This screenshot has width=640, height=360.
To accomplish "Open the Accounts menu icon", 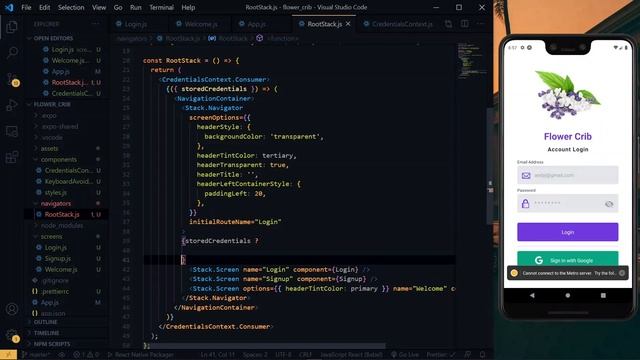I will click(12, 309).
